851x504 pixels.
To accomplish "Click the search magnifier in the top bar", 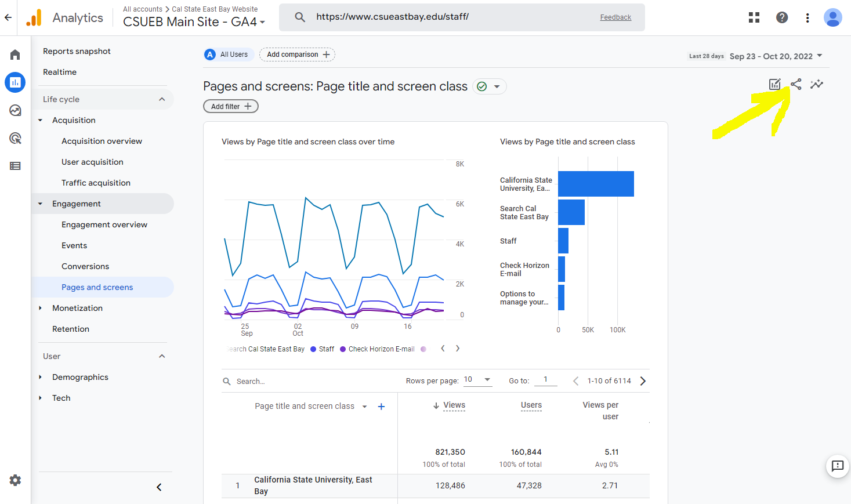I will [300, 17].
